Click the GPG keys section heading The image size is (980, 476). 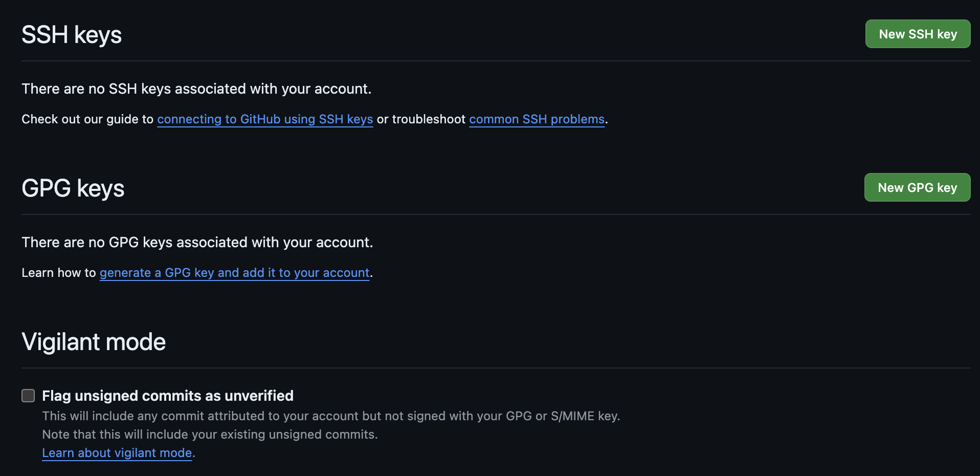pos(73,188)
